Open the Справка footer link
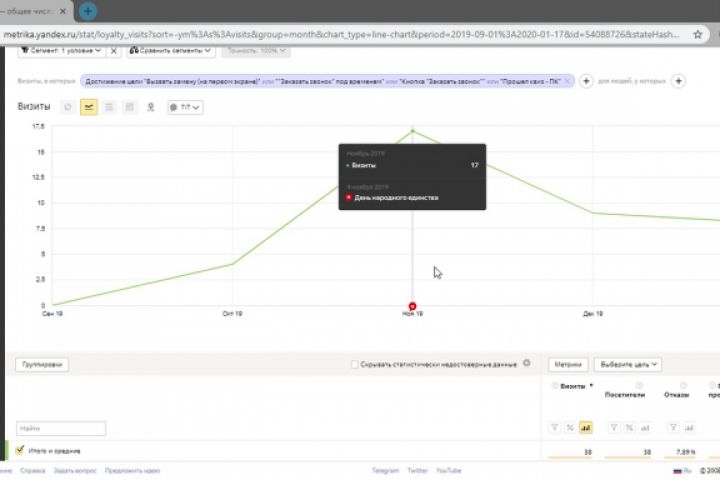The image size is (720, 480). 33,470
